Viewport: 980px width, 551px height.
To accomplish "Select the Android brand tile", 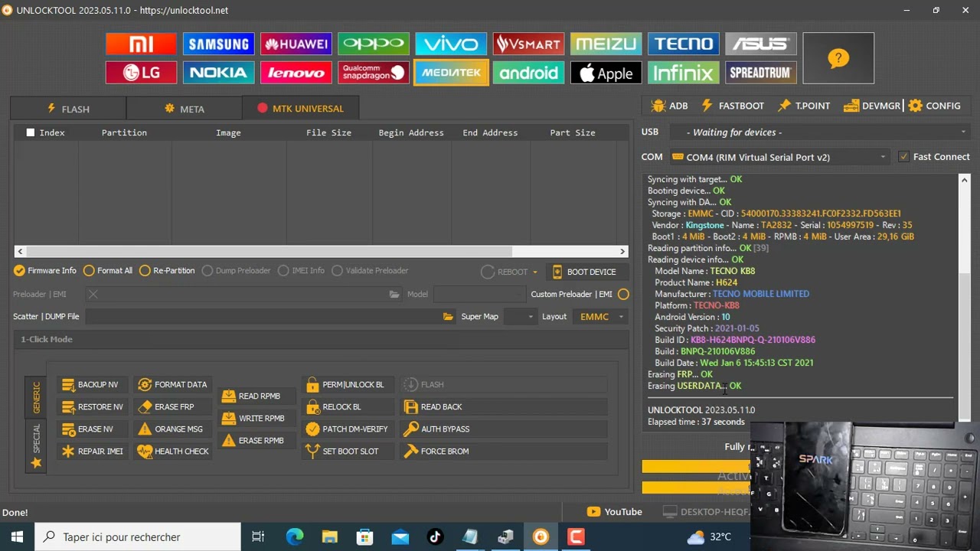I will pos(528,73).
